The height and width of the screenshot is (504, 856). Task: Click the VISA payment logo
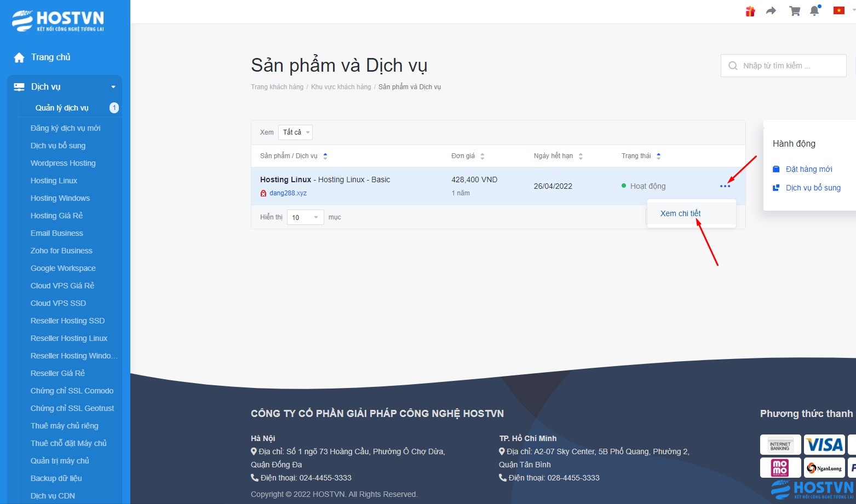click(x=824, y=445)
